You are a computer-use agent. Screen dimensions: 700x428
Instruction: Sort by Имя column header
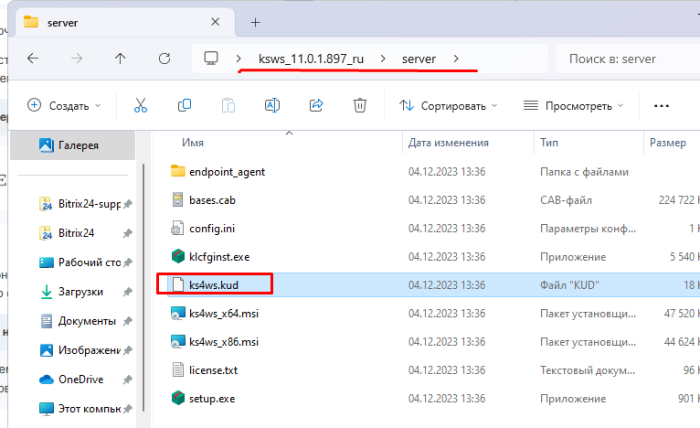(x=193, y=142)
